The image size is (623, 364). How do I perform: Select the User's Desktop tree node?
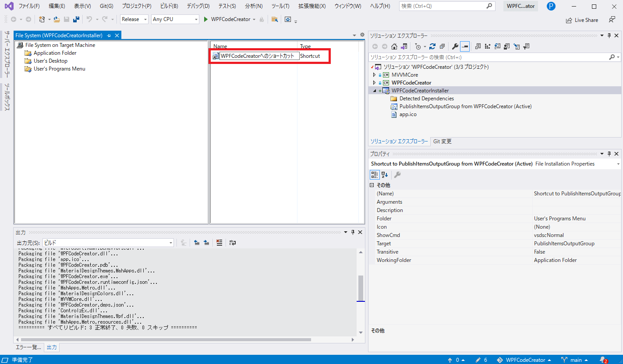(x=50, y=61)
